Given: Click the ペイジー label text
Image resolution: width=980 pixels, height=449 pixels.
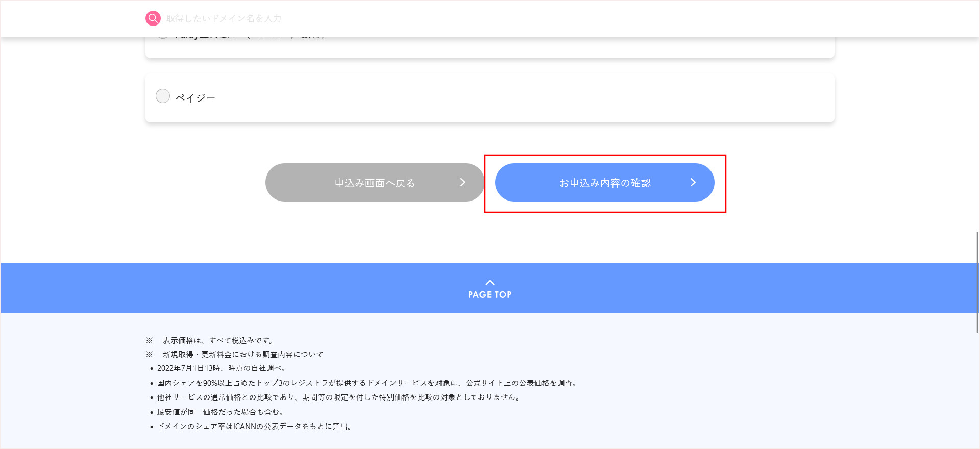Looking at the screenshot, I should coord(195,97).
